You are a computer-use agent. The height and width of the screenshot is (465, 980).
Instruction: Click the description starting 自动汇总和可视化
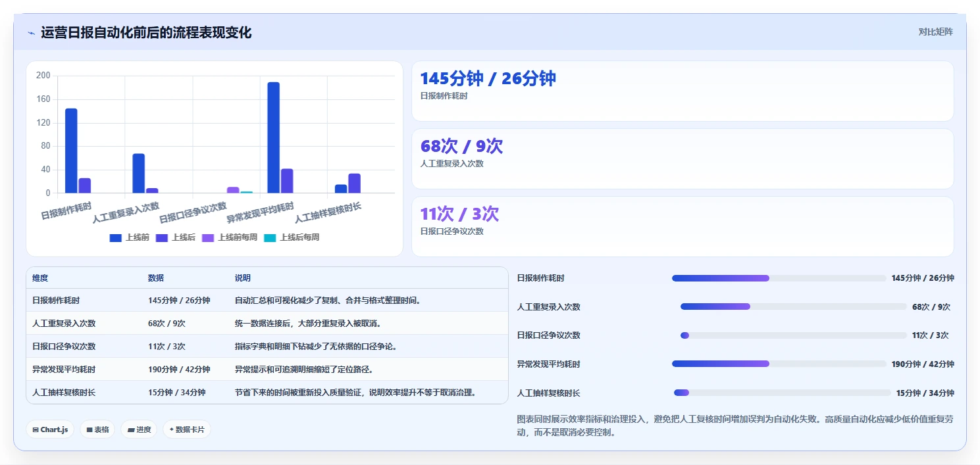(328, 301)
